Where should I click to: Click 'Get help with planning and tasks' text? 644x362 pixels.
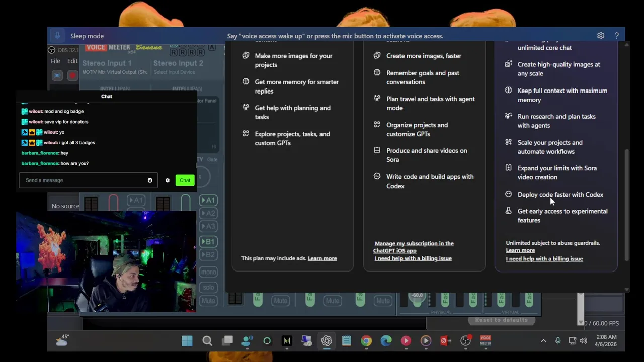click(292, 112)
